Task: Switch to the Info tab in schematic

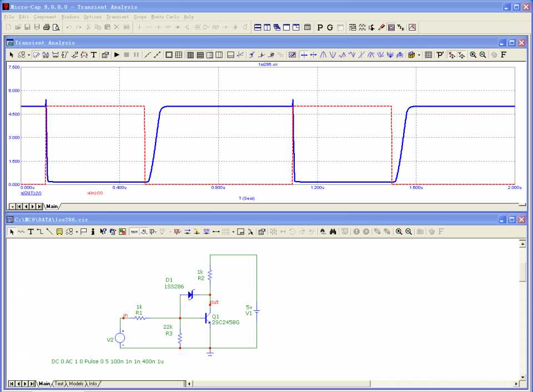Action: coord(93,384)
